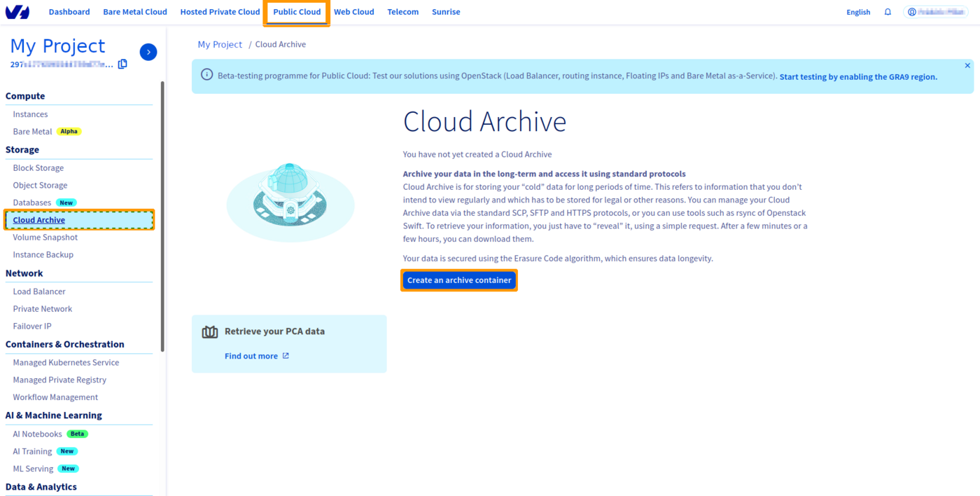Image resolution: width=980 pixels, height=496 pixels.
Task: Dismiss the beta-testing banner with the X
Action: [x=967, y=66]
